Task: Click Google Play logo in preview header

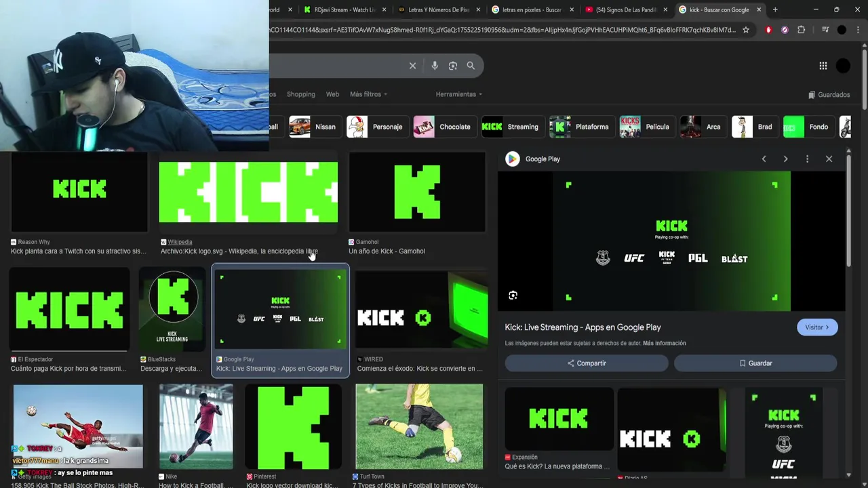Action: point(512,159)
